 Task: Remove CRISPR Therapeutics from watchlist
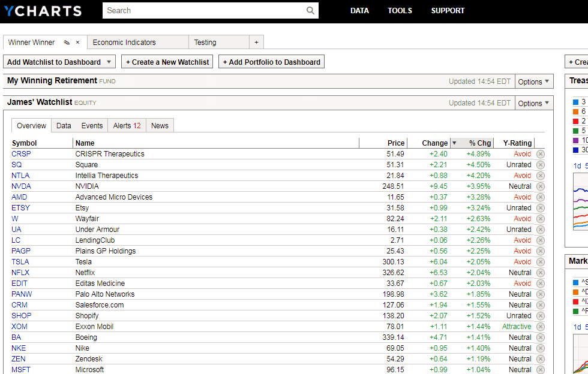click(541, 154)
